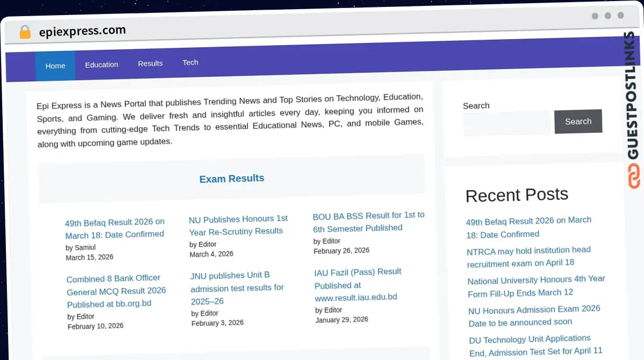The width and height of the screenshot is (644, 360).
Task: Click the 'February 10, 2026' date text
Action: (96, 326)
